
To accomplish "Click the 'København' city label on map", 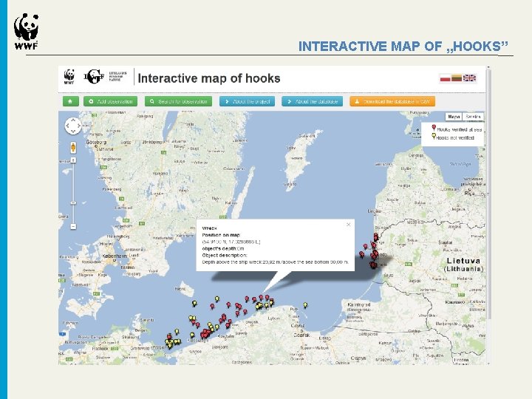I will coord(115,256).
